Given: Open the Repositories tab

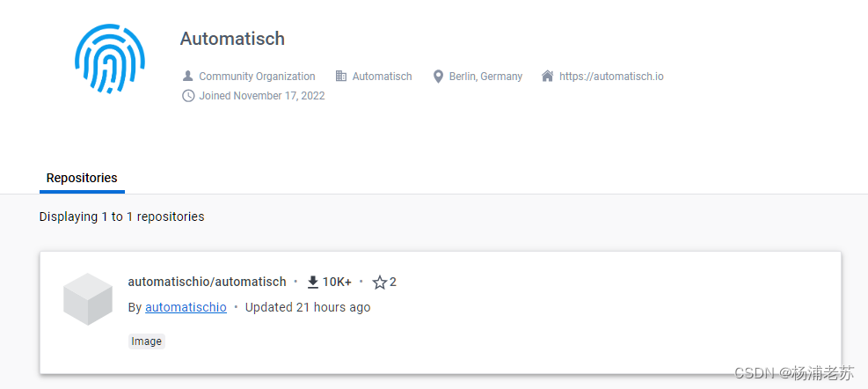Looking at the screenshot, I should tap(82, 179).
